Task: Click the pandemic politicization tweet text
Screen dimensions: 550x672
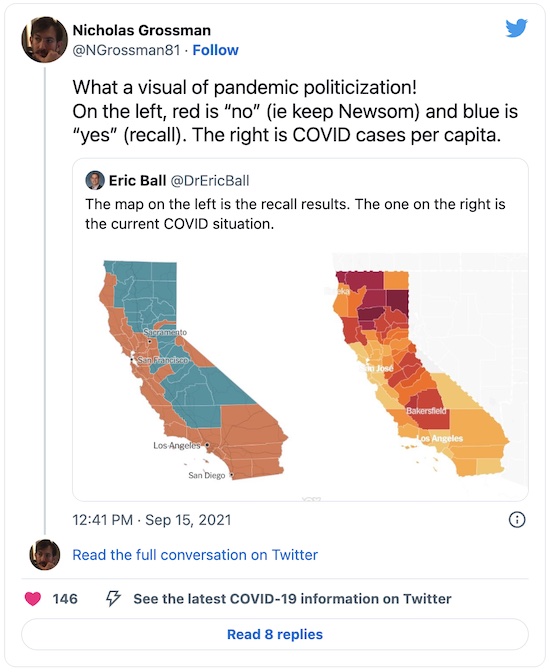Action: coord(295,111)
